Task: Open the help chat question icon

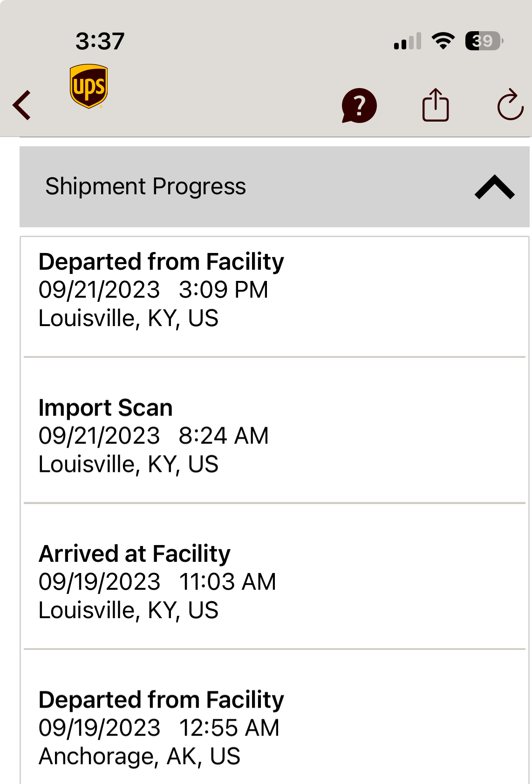Action: [x=359, y=106]
